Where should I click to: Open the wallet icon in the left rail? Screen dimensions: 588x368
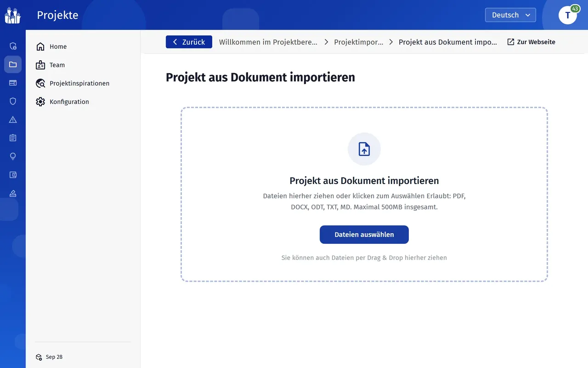[x=13, y=175]
